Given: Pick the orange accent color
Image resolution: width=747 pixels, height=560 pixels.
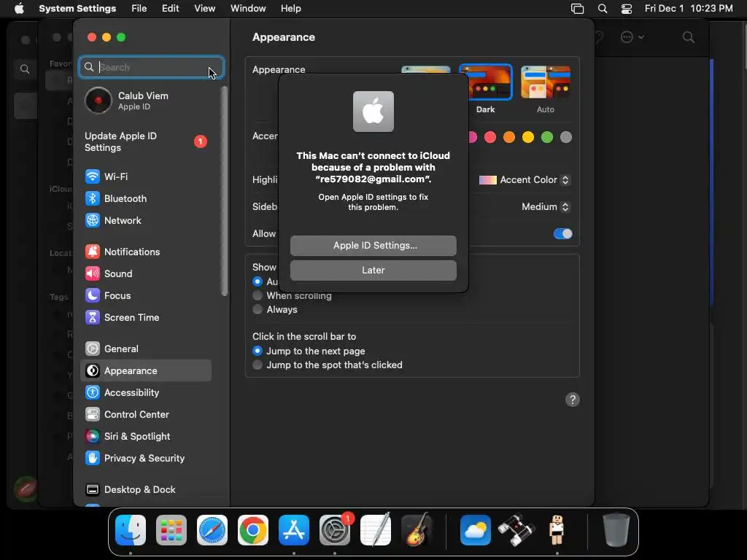Looking at the screenshot, I should [509, 138].
